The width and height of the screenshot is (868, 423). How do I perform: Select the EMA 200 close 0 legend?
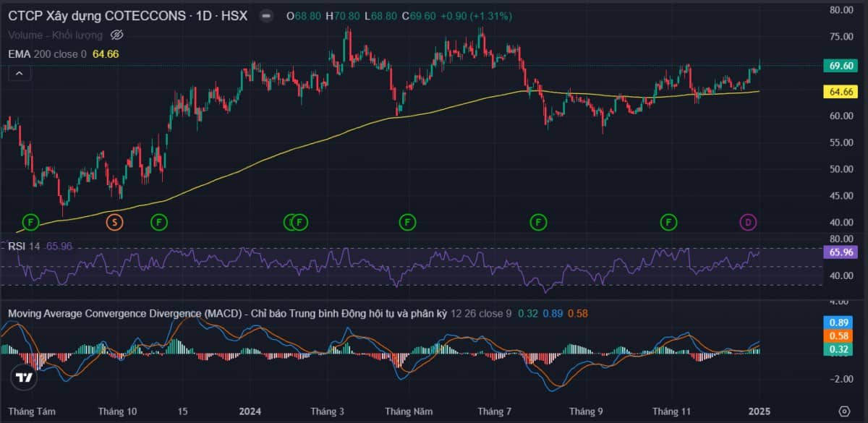click(x=47, y=54)
